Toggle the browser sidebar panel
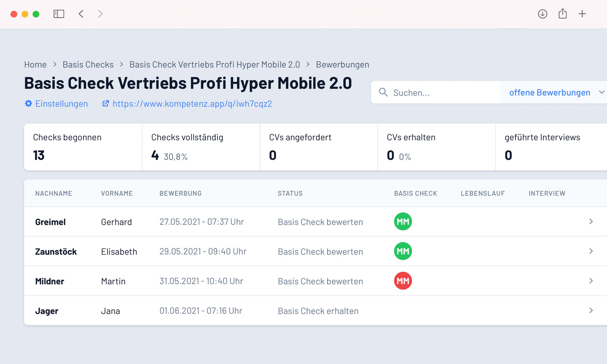The image size is (607, 364). (58, 14)
